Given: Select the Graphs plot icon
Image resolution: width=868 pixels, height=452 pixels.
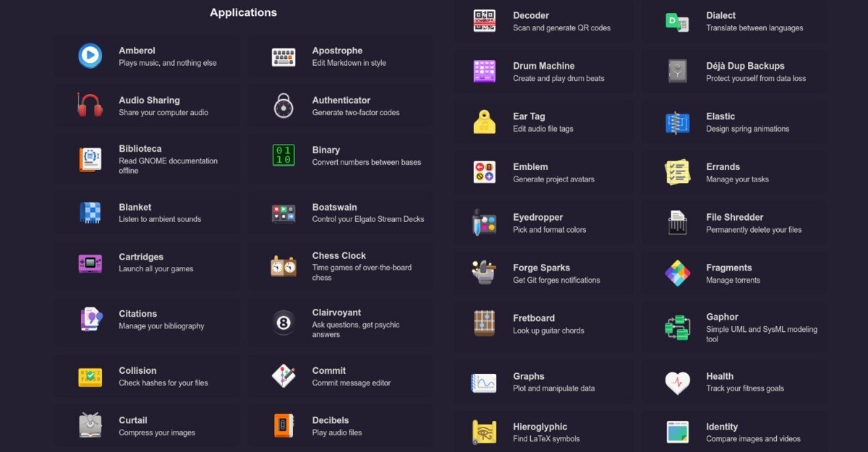Looking at the screenshot, I should click(x=485, y=382).
